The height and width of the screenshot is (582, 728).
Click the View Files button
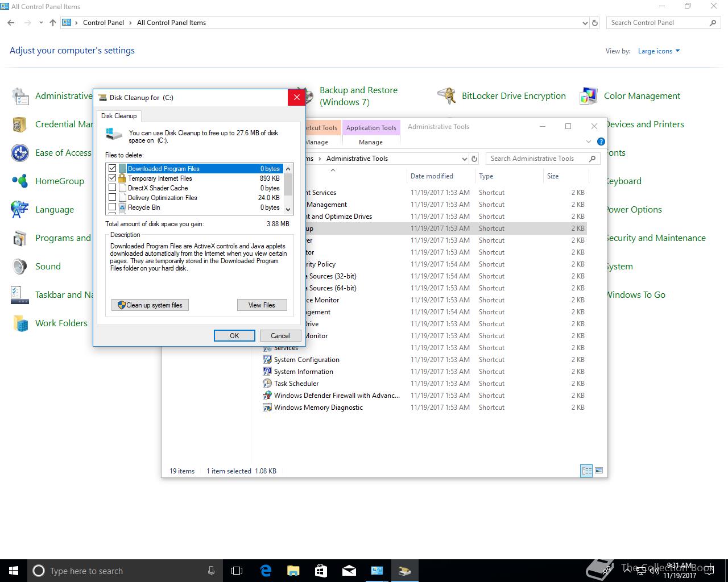pos(262,305)
